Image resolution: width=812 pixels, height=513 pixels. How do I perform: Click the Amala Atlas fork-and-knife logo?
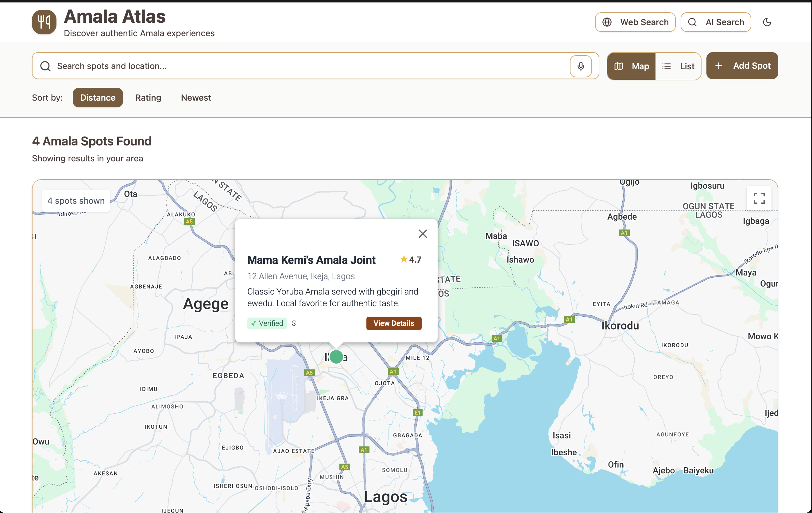coord(44,22)
